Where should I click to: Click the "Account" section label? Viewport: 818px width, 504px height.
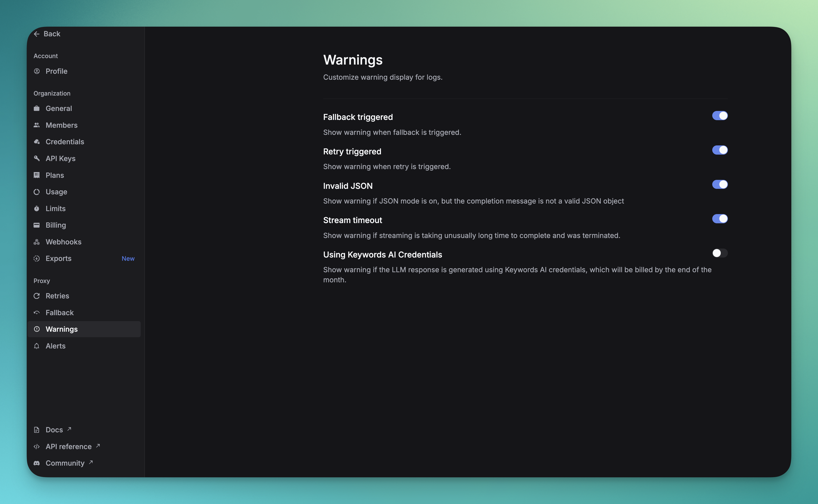46,56
